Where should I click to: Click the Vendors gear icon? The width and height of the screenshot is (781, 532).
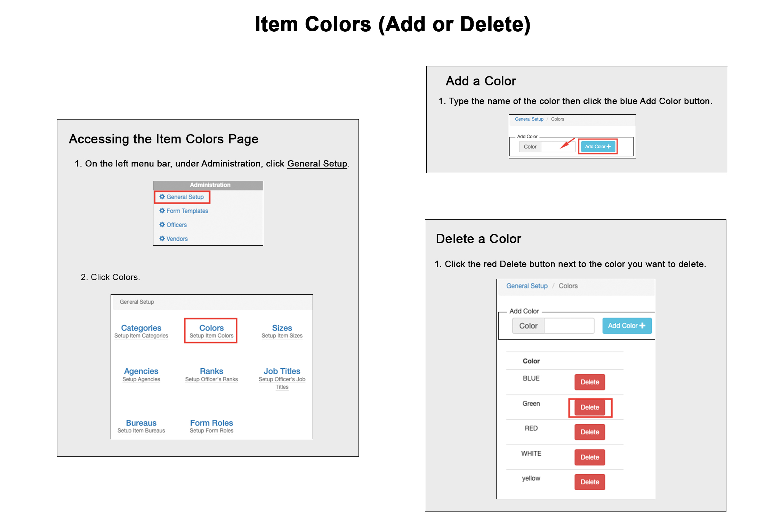click(x=162, y=238)
